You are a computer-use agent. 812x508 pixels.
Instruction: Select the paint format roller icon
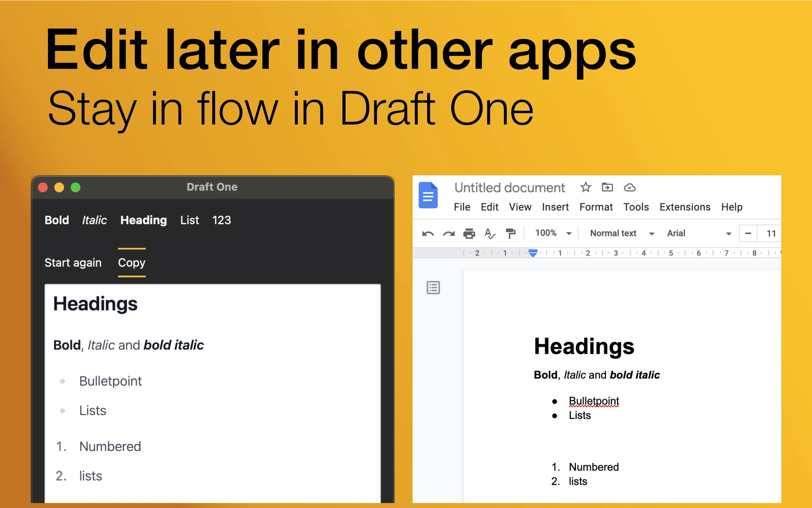tap(510, 233)
